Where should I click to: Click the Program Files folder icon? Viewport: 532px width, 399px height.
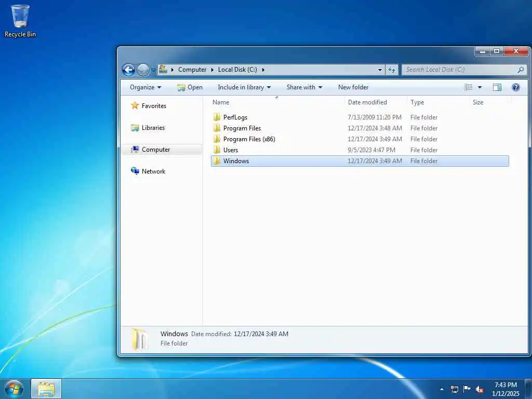[217, 128]
